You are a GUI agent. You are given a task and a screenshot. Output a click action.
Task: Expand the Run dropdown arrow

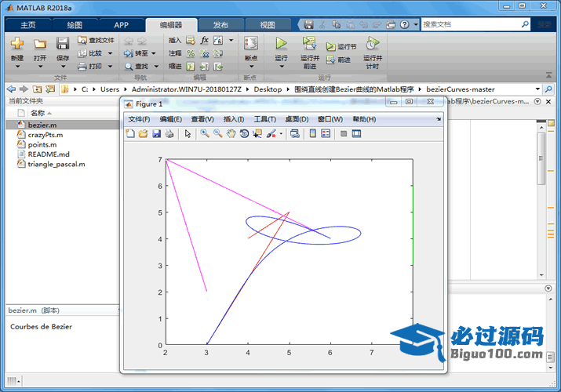coord(282,67)
